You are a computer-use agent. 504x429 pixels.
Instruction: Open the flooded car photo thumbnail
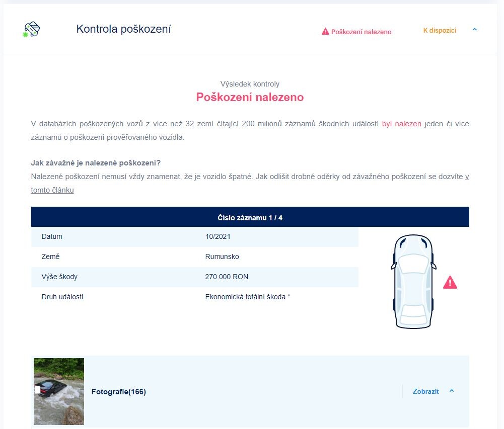[59, 391]
